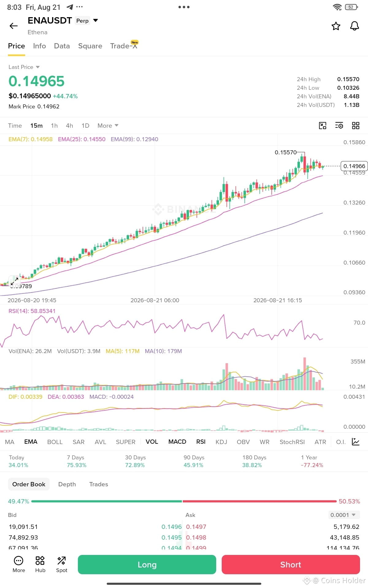
Task: Expand the Last Price dropdown
Action: (x=24, y=67)
